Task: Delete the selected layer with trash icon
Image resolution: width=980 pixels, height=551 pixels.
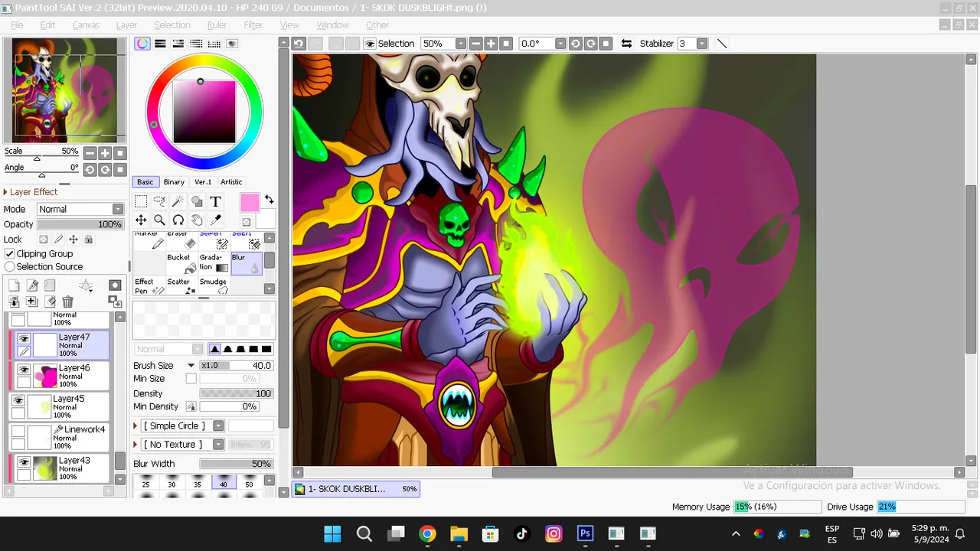Action: click(67, 302)
